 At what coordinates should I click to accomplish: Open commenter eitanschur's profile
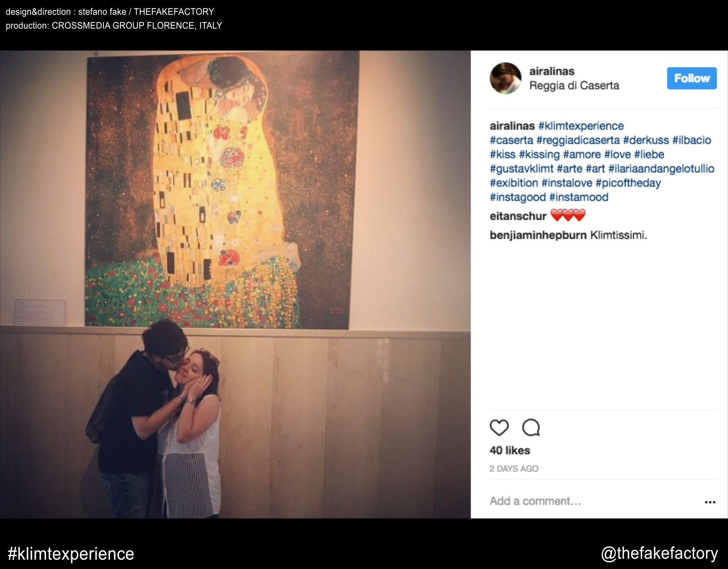coord(518,216)
